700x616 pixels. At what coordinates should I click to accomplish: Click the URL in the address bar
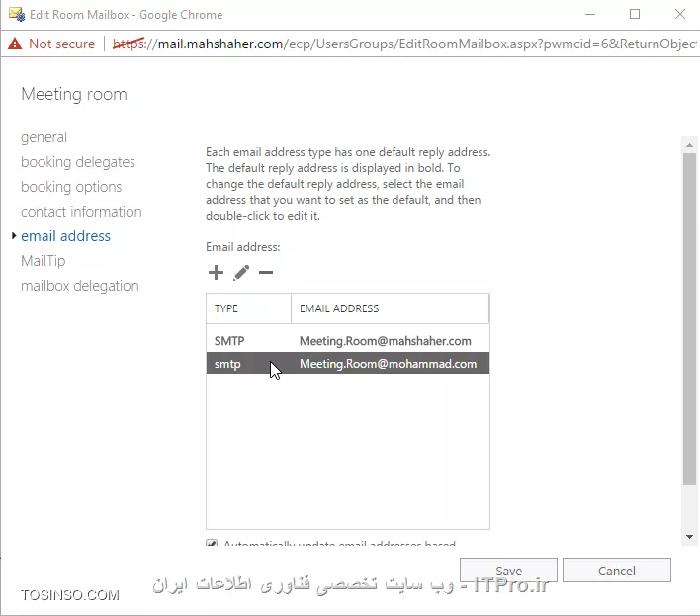(x=404, y=44)
